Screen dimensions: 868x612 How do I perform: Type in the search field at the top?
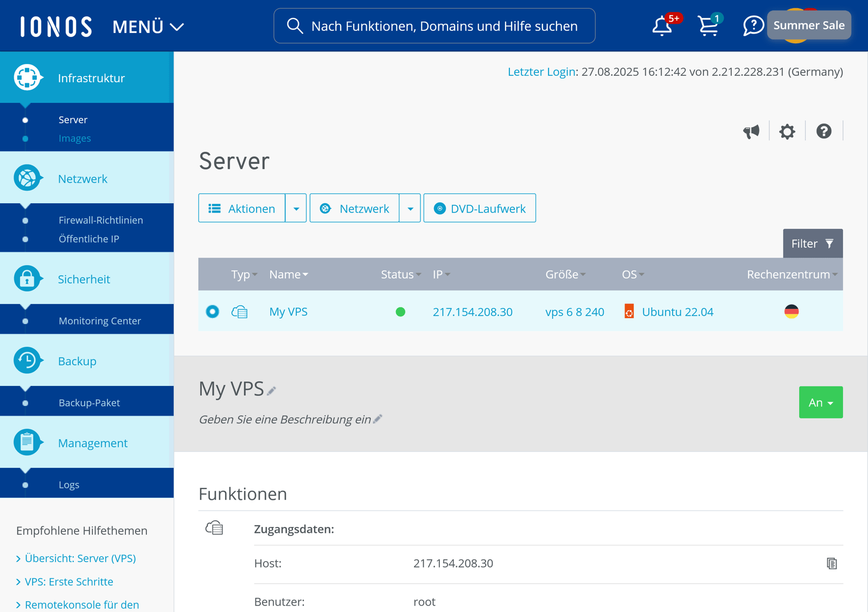point(434,25)
